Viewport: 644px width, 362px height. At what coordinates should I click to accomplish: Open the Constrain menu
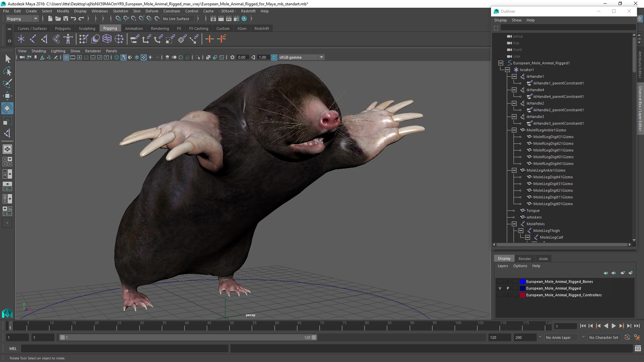click(171, 11)
